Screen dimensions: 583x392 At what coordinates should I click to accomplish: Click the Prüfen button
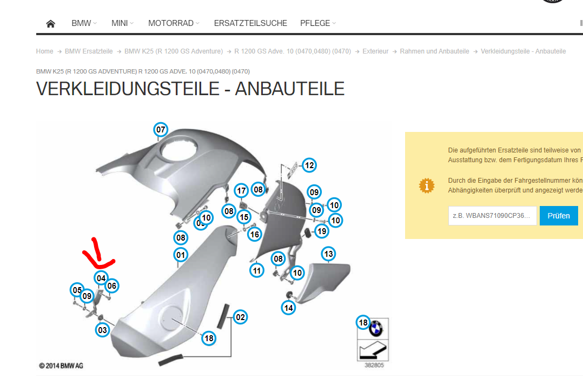559,216
